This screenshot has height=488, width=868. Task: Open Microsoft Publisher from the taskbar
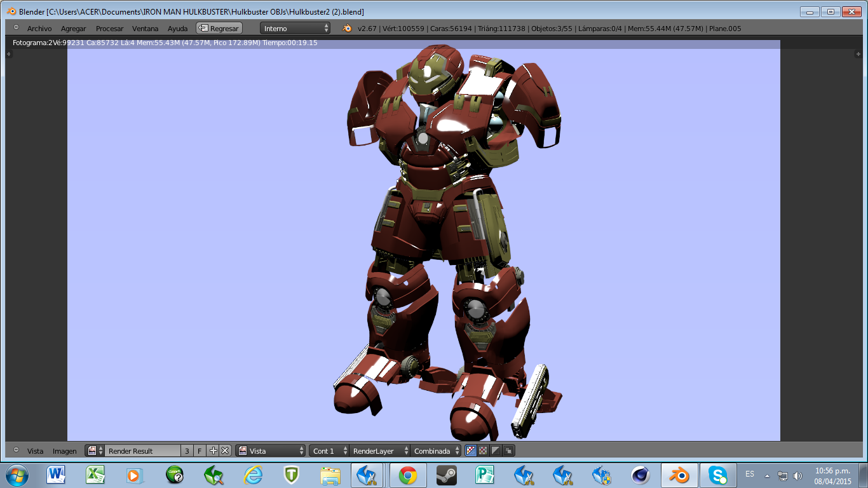(484, 475)
